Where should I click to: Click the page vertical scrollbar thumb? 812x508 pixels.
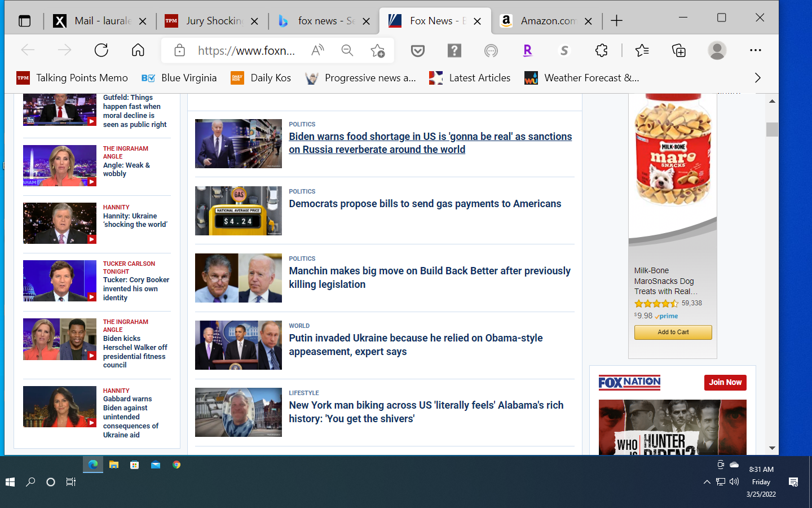(x=772, y=129)
